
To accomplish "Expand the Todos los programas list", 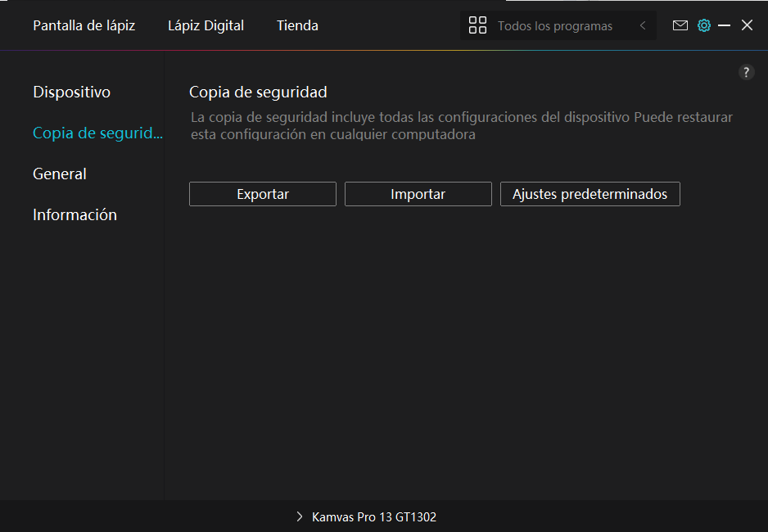I will point(554,26).
